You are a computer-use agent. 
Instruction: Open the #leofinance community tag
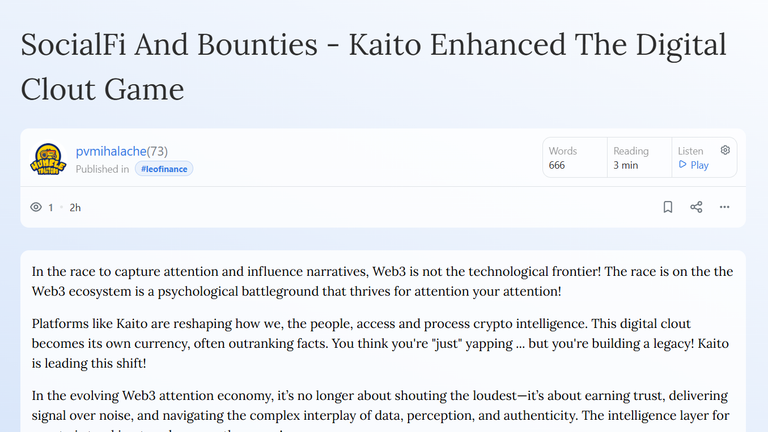tap(164, 169)
